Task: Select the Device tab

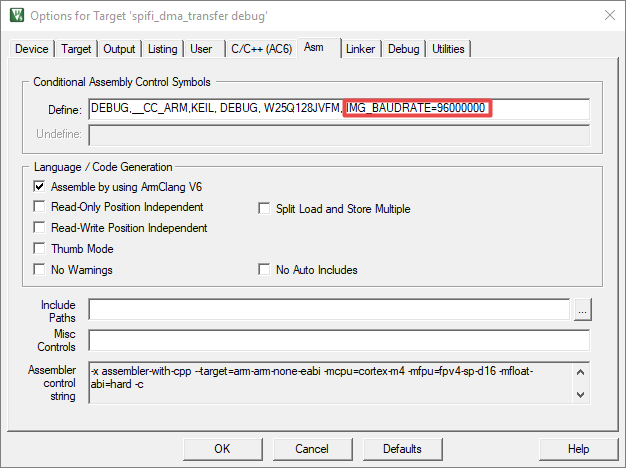Action: click(31, 49)
